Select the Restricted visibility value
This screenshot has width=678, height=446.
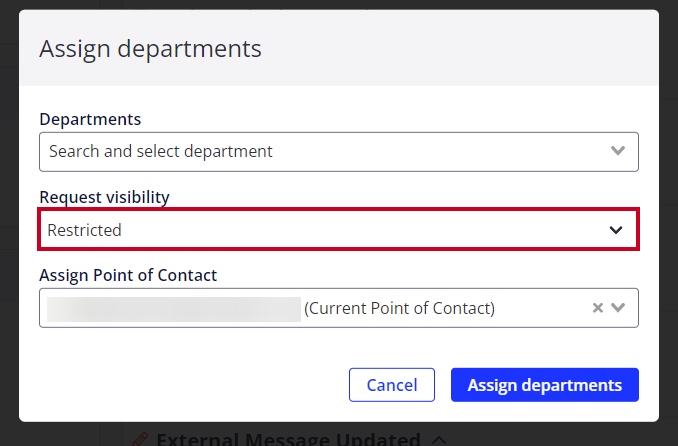pos(84,230)
